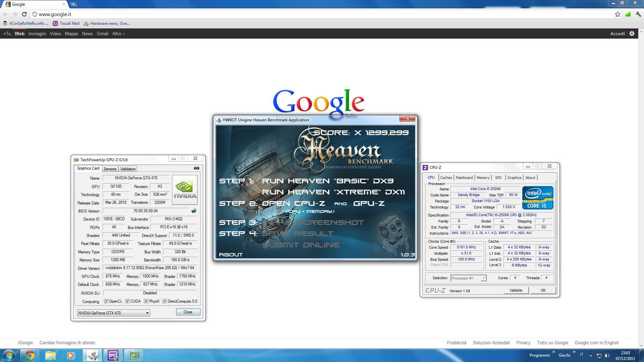Viewport: 644px width, 362px height.
Task: Expand the Giochi toolbar chevron
Action: [x=574, y=352]
